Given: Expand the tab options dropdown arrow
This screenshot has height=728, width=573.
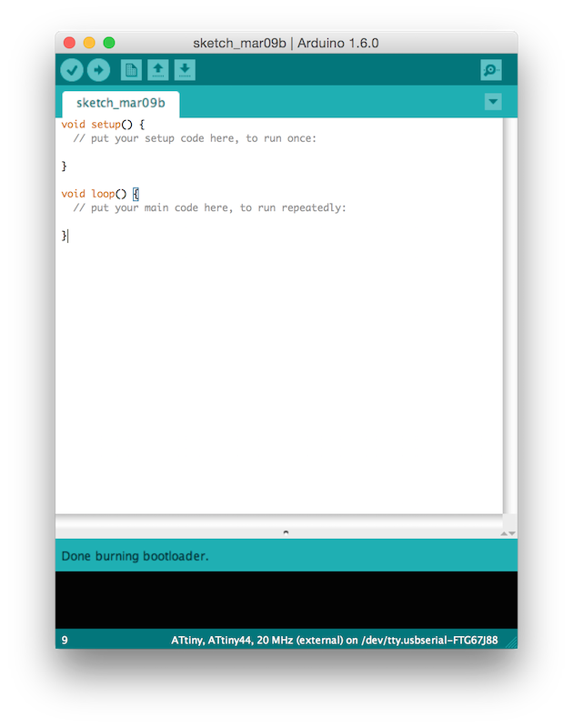Looking at the screenshot, I should pos(493,102).
